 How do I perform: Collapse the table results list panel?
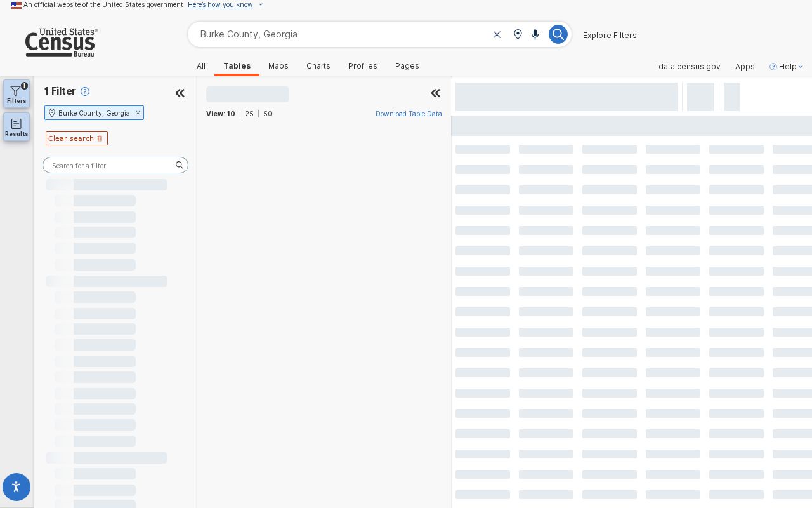(436, 93)
